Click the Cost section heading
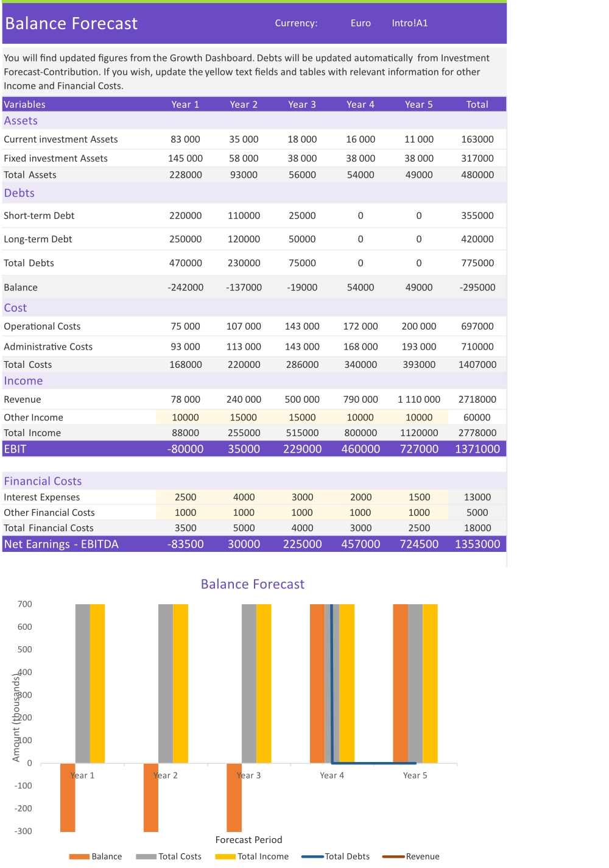The image size is (609, 868). pos(15,308)
